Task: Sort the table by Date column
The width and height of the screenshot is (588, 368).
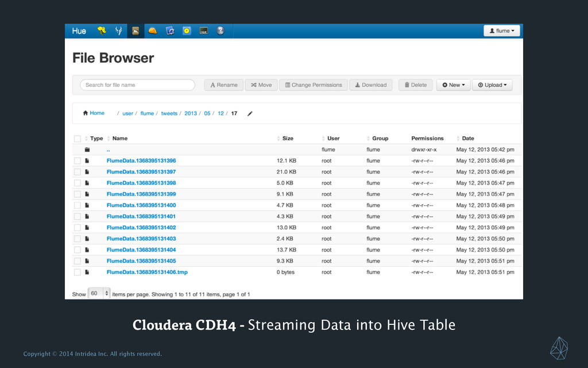Action: 467,138
